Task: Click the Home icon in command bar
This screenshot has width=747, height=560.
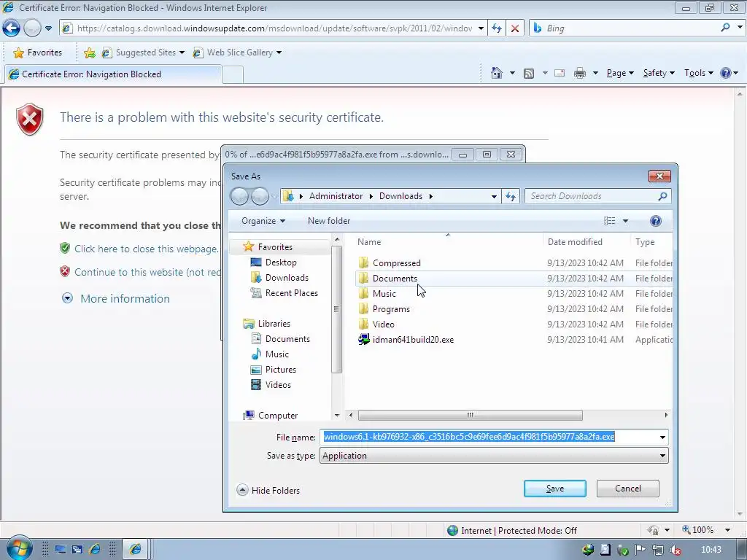Action: [496, 73]
